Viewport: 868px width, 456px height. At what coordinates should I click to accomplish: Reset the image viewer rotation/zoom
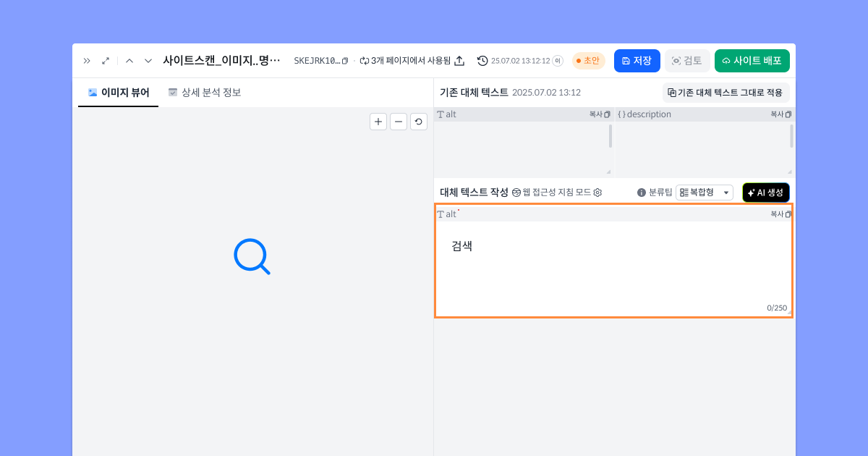coord(419,122)
